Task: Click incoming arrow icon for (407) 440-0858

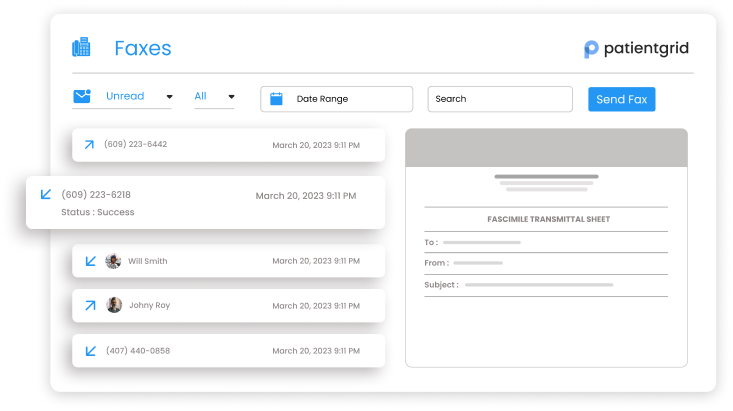Action: pyautogui.click(x=91, y=351)
